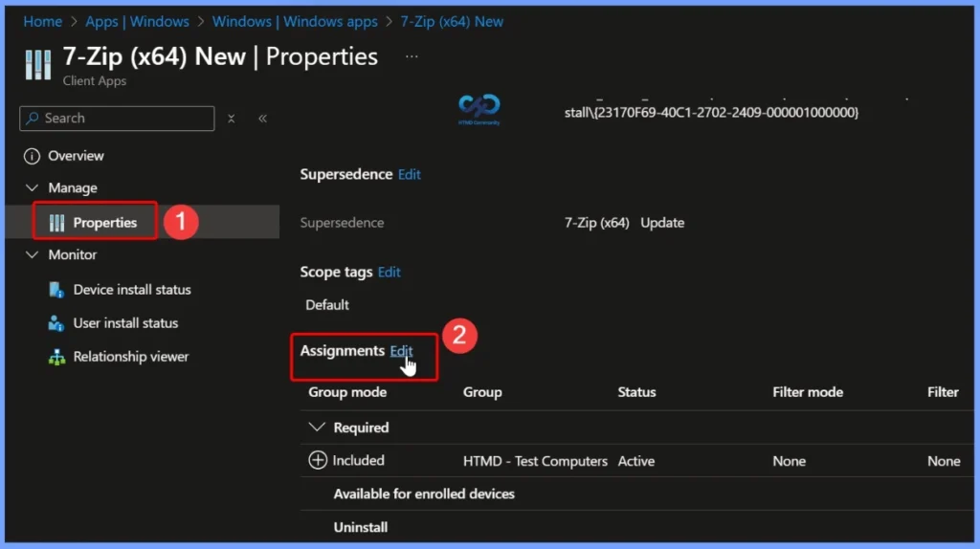Open Device install status

[132, 290]
